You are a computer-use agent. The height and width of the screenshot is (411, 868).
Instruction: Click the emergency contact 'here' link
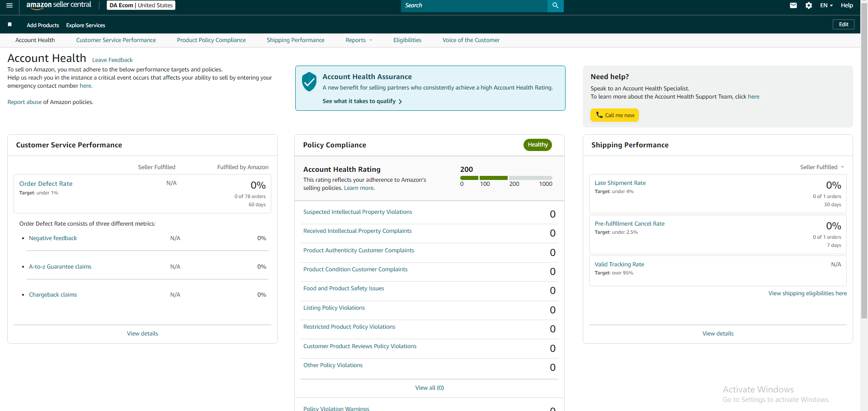85,86
